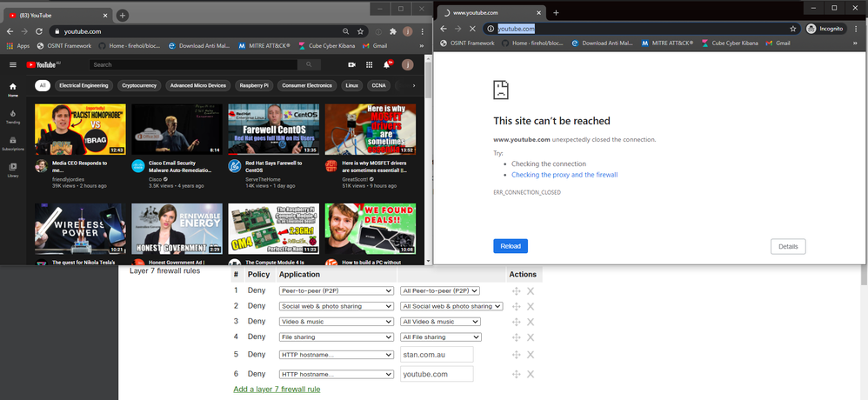
Task: Open Apps shortcut in left bookmarks bar
Action: pos(18,46)
